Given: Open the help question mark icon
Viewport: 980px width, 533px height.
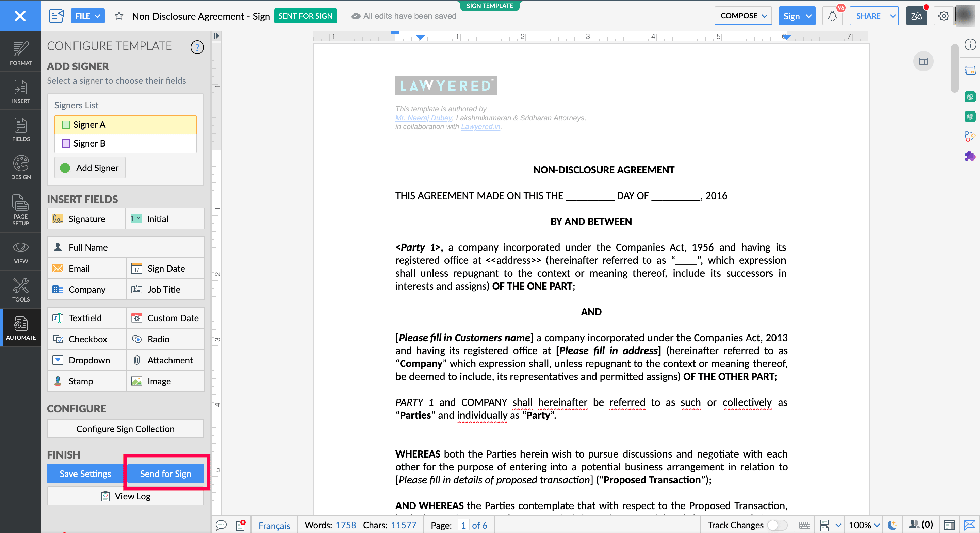Looking at the screenshot, I should click(x=197, y=47).
